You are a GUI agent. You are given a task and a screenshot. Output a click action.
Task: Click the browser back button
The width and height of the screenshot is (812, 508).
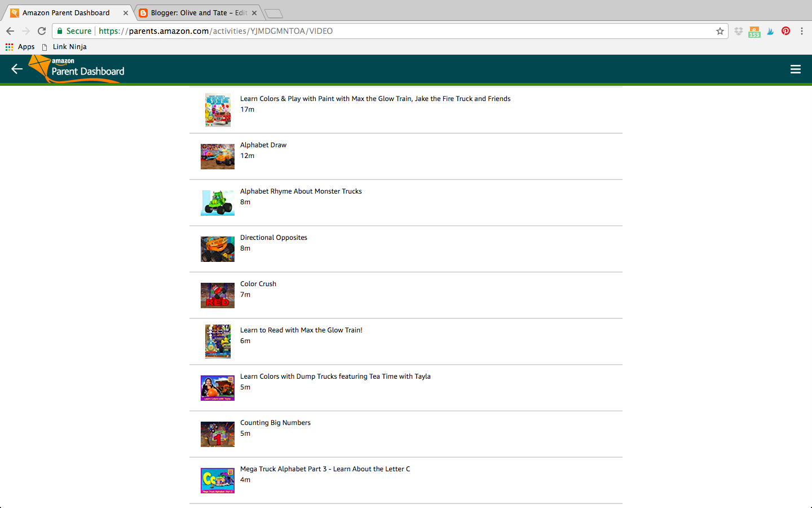pos(10,31)
